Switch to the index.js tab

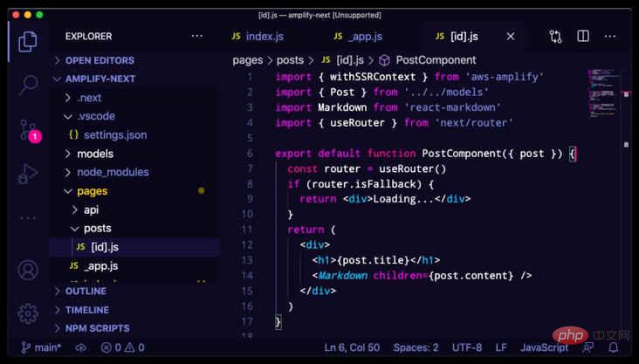tap(257, 37)
